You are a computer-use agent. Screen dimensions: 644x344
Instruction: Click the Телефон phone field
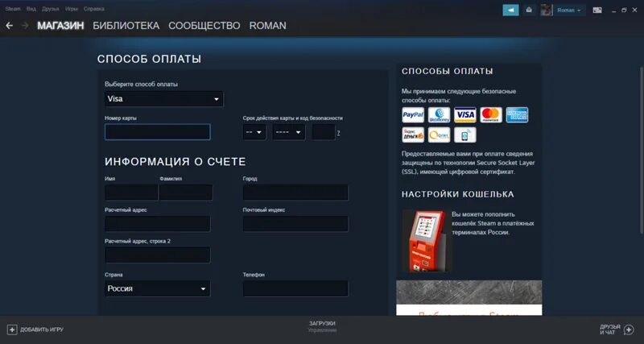[x=295, y=288]
